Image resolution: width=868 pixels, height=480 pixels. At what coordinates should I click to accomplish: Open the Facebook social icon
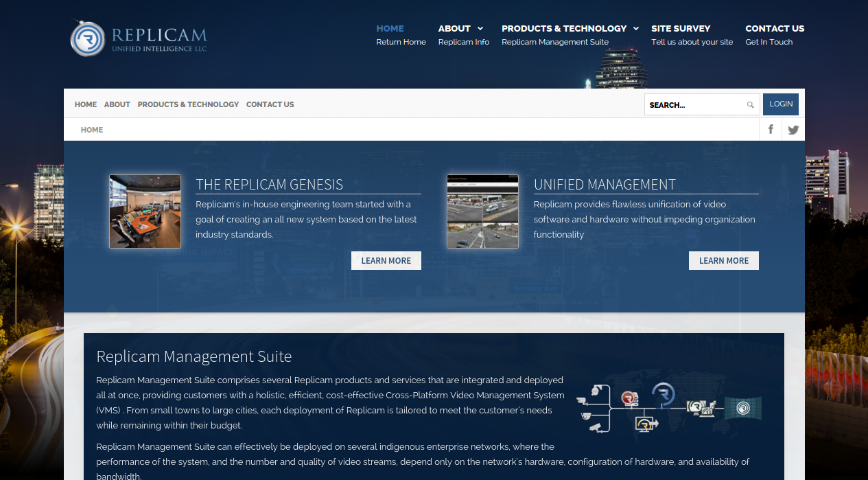point(771,129)
